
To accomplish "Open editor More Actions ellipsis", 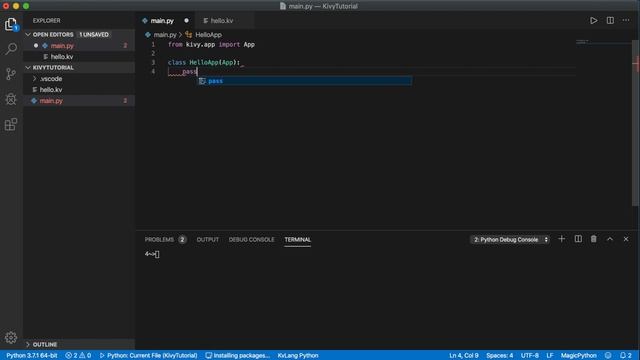I will [626, 20].
